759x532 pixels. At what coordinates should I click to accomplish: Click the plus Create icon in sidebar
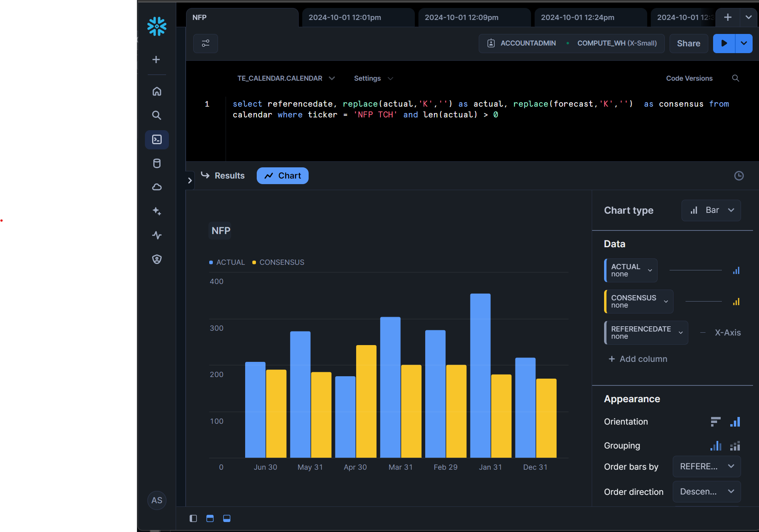(156, 60)
